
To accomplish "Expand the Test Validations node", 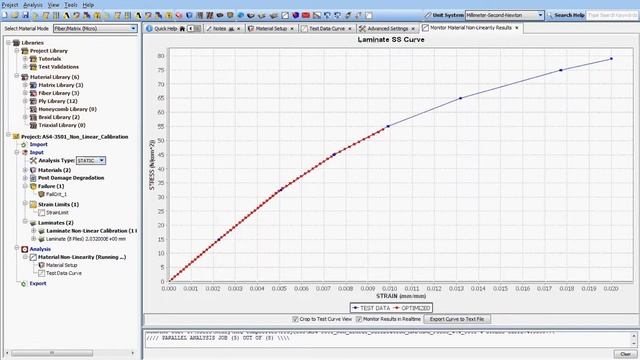I will pyautogui.click(x=25, y=67).
